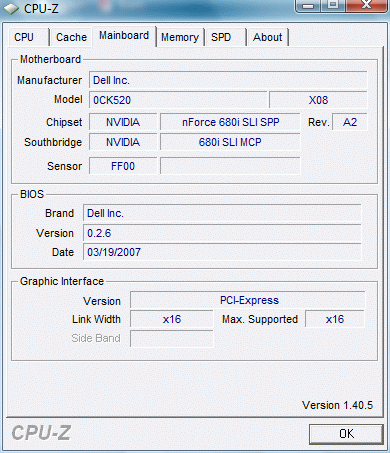Click the BIOS Version field 0.2.6

coord(222,233)
